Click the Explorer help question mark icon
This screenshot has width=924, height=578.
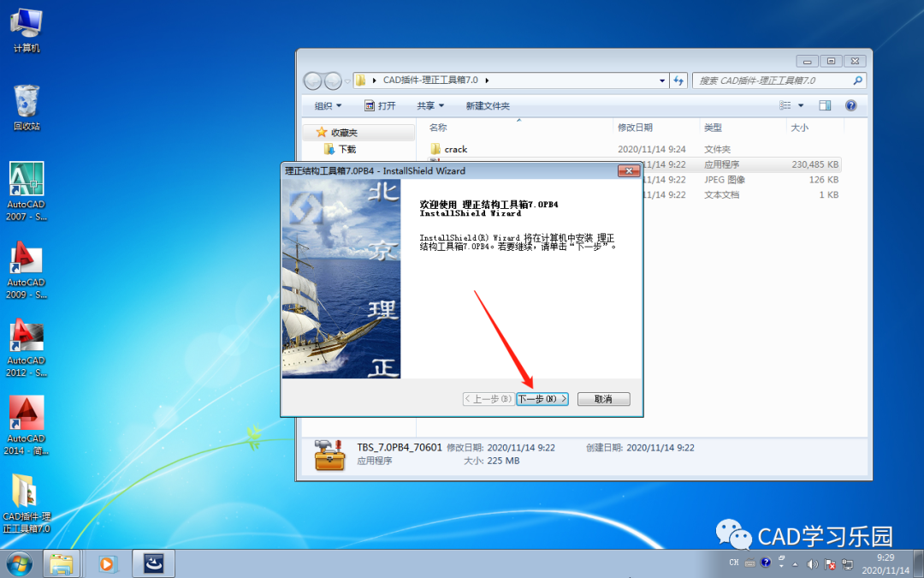pyautogui.click(x=851, y=105)
